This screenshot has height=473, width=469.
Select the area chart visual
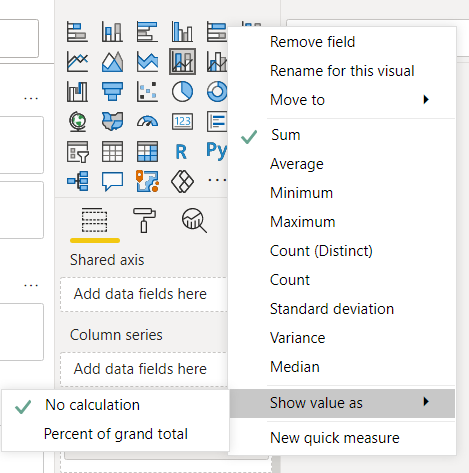click(112, 62)
